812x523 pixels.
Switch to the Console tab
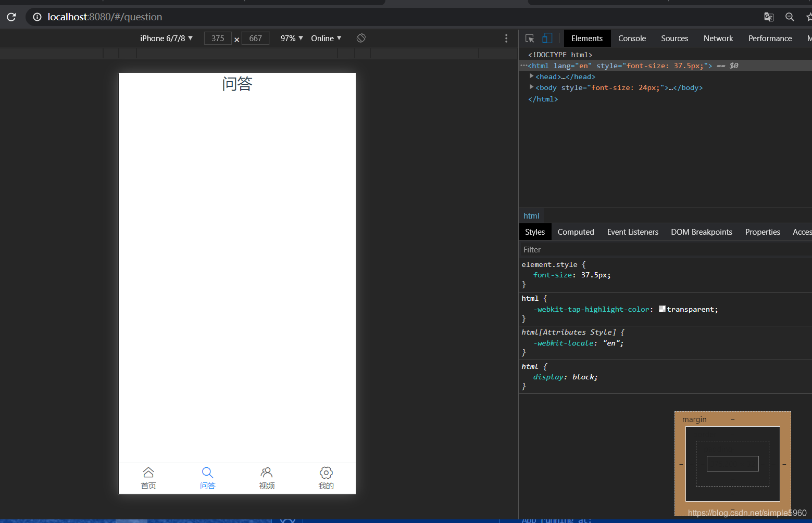tap(632, 39)
